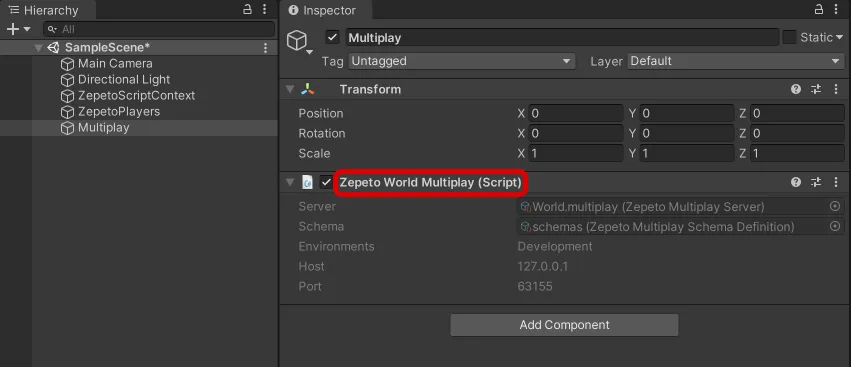Click the Position Z field

(797, 113)
